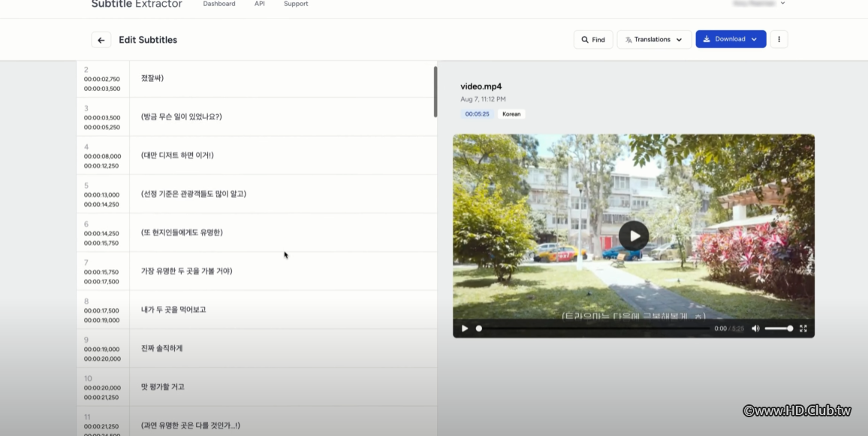This screenshot has width=868, height=436.
Task: Select the Korean language tag
Action: (511, 114)
